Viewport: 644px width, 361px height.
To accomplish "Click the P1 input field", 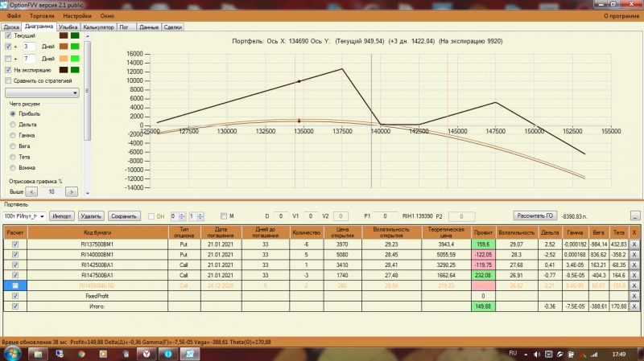I will pos(385,216).
